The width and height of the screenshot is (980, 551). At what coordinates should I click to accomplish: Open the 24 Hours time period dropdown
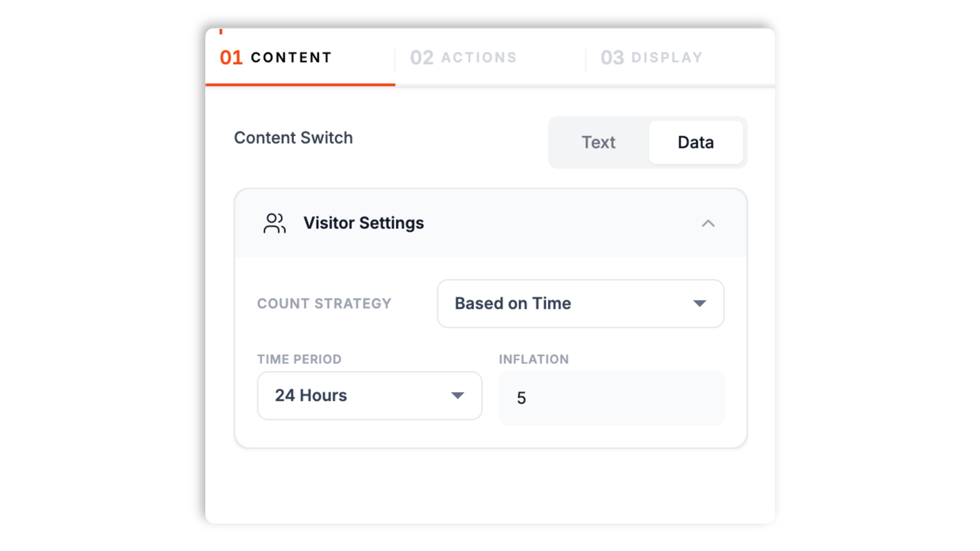(369, 395)
